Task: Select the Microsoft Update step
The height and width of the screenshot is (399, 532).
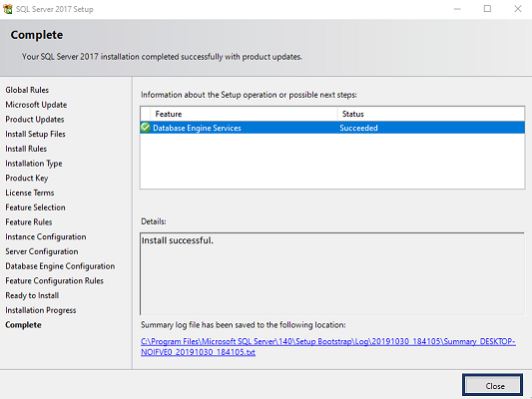Action: point(36,105)
